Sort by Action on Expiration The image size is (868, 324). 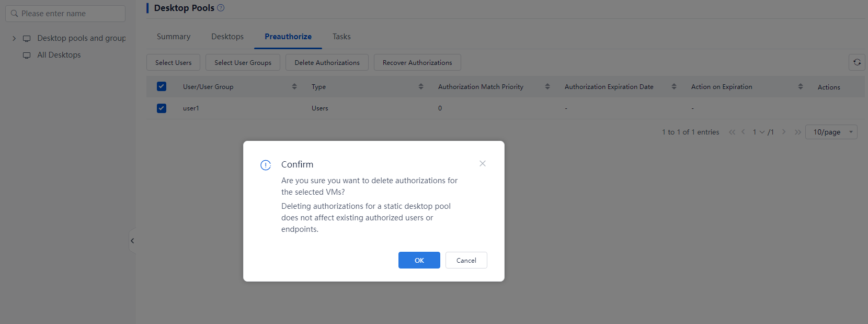(801, 86)
